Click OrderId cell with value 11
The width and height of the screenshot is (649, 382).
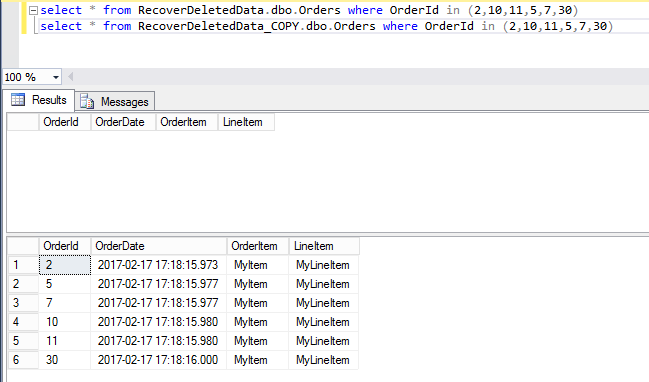[65, 341]
